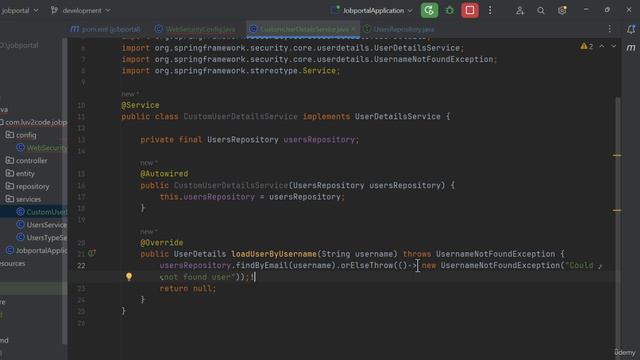Click findByEmail method call
640x360 pixels.
click(x=262, y=265)
